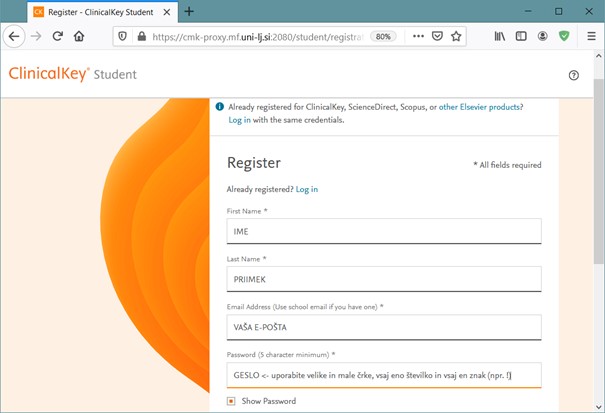The height and width of the screenshot is (413, 605).
Task: Click the 'other Elsevier products?' link
Action: point(481,107)
